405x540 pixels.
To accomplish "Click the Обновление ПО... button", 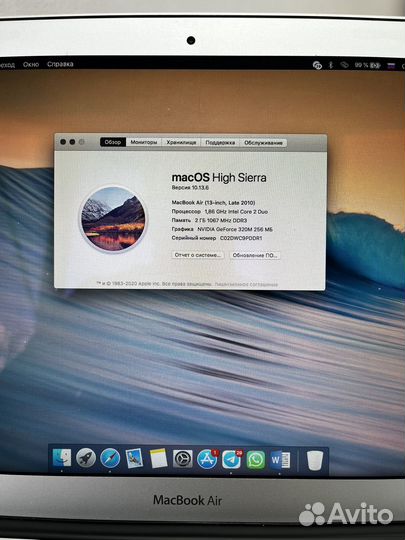I will click(255, 255).
